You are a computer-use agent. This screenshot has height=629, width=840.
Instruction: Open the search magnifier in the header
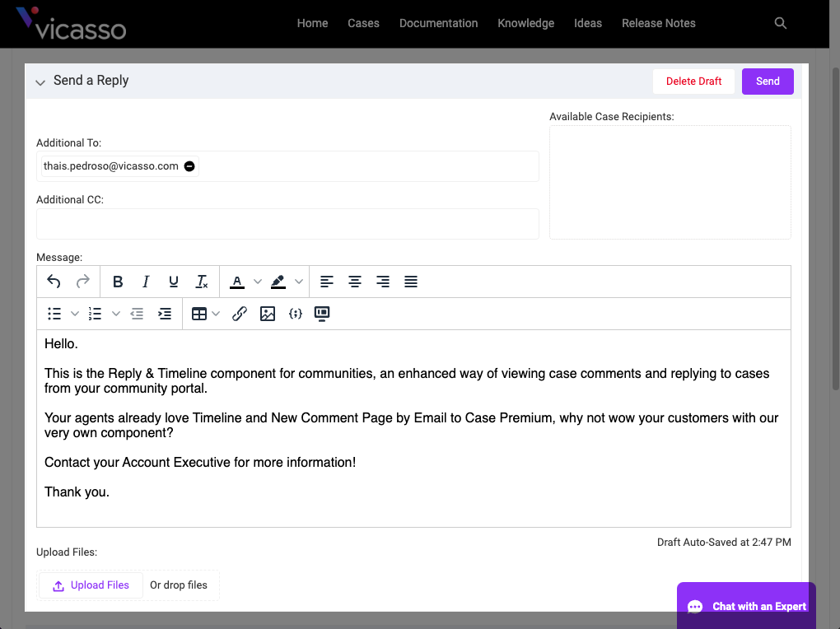pos(781,23)
